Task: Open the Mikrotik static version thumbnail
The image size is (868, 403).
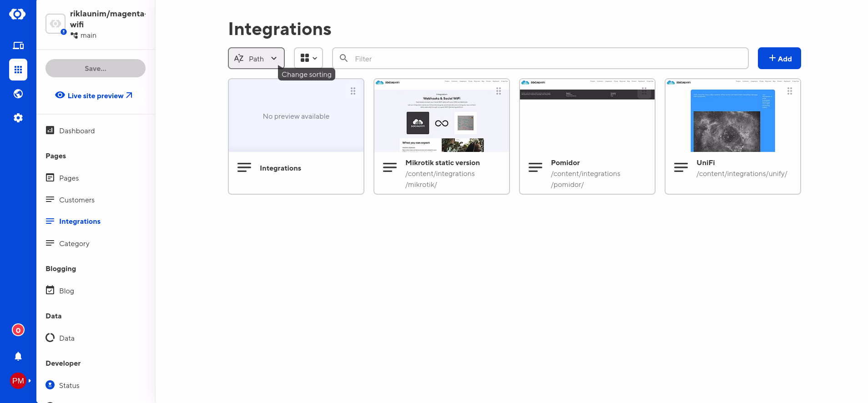Action: pyautogui.click(x=441, y=116)
